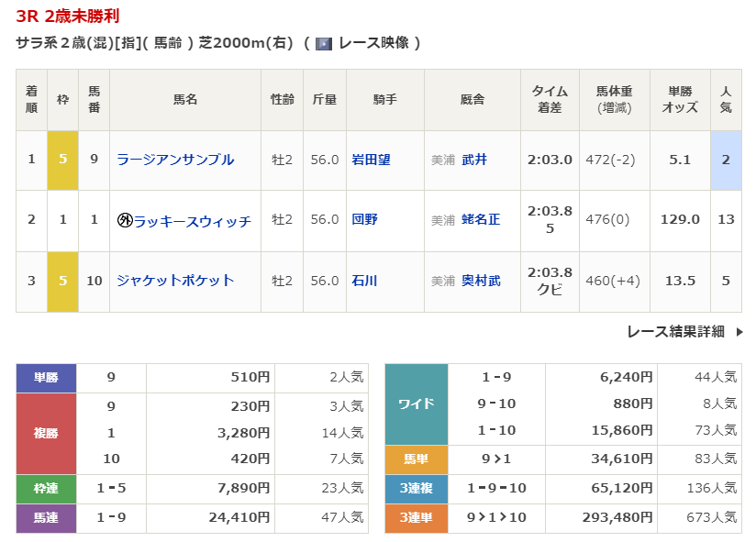
Task: Click jockey name 団野
Action: pos(364,220)
